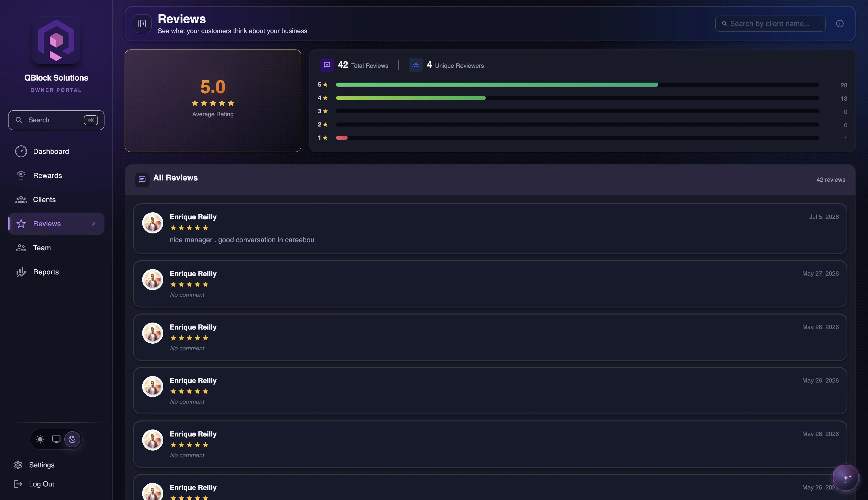868x500 pixels.
Task: Click the 1-star rating progress bar
Action: click(577, 138)
